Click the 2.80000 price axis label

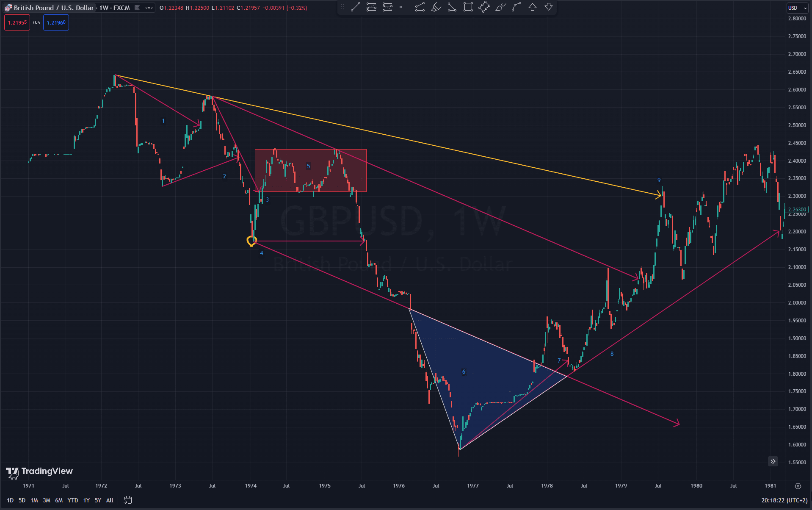[797, 19]
